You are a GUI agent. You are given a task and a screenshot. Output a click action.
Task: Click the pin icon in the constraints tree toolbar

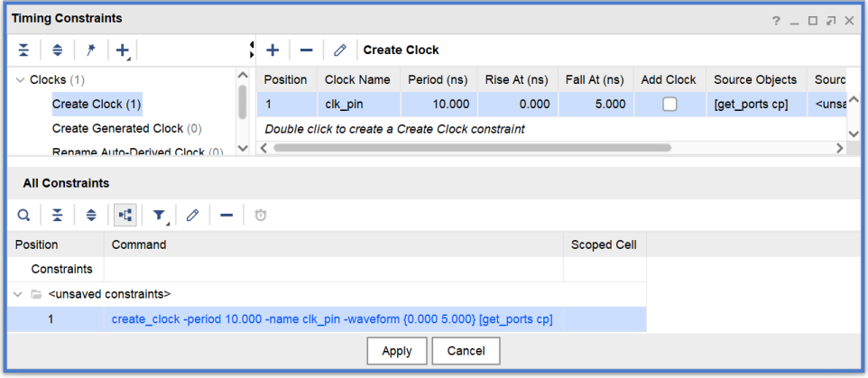point(90,51)
